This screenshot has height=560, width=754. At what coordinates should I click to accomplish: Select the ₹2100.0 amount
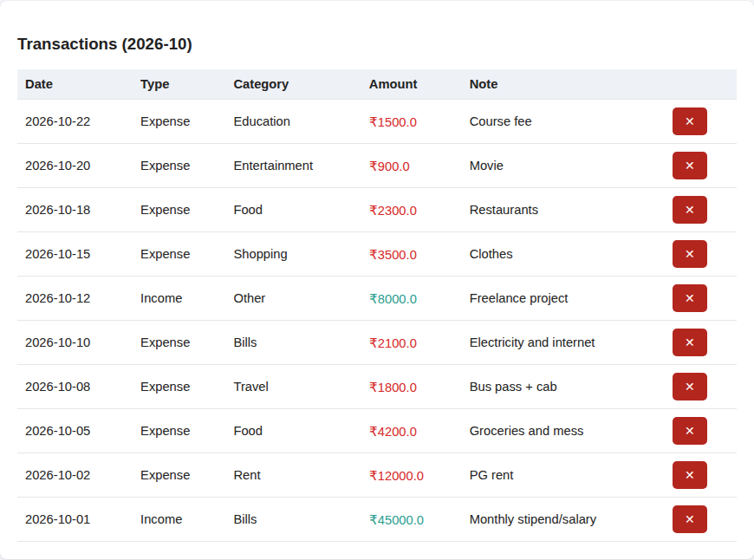[x=393, y=343]
